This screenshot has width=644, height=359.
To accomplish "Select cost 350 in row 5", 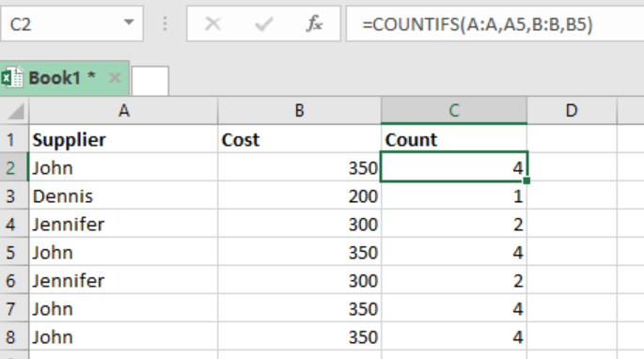I will (x=299, y=252).
